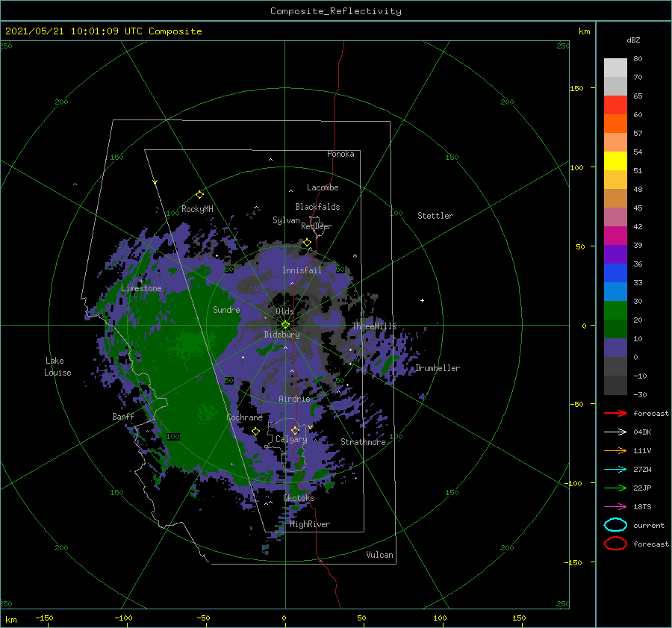This screenshot has height=628, width=672.
Task: Click the Lacombe city label
Action: [x=323, y=187]
